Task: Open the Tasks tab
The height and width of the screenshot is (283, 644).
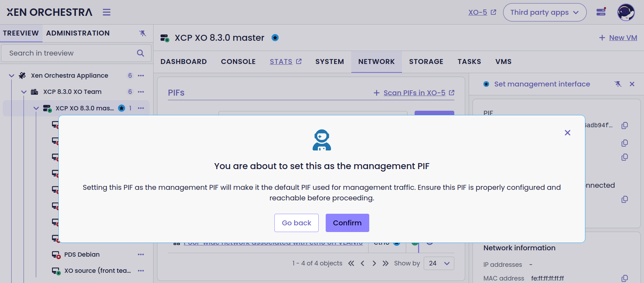Action: (469, 62)
